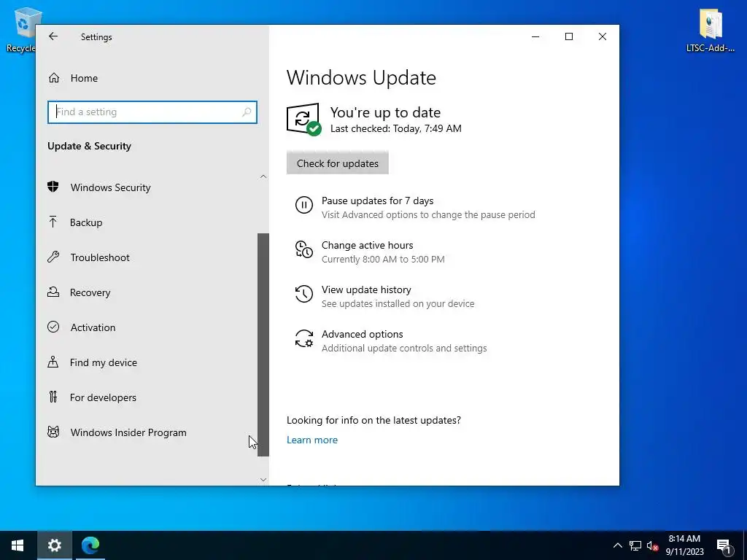Click the active hours clock icon
Screen dimensions: 747x560
point(304,249)
